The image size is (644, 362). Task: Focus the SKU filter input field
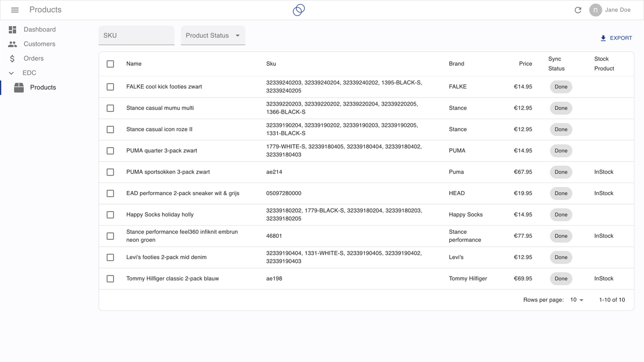coord(136,36)
